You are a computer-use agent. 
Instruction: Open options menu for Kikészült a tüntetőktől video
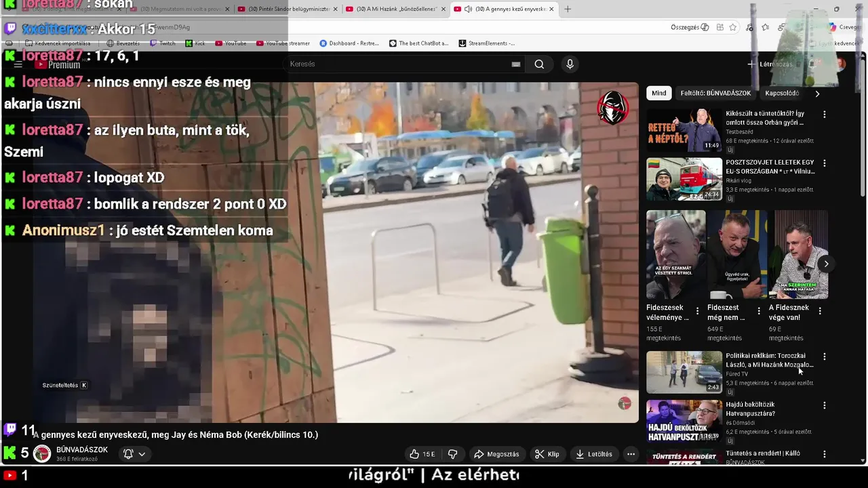pyautogui.click(x=825, y=115)
